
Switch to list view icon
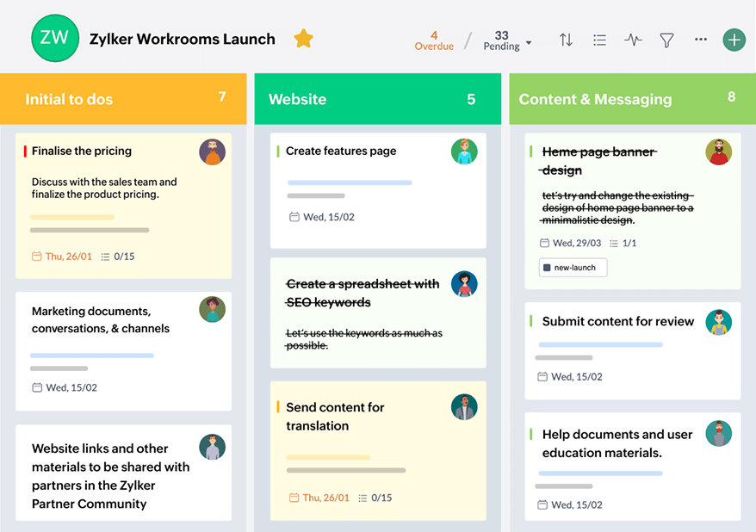(x=599, y=40)
